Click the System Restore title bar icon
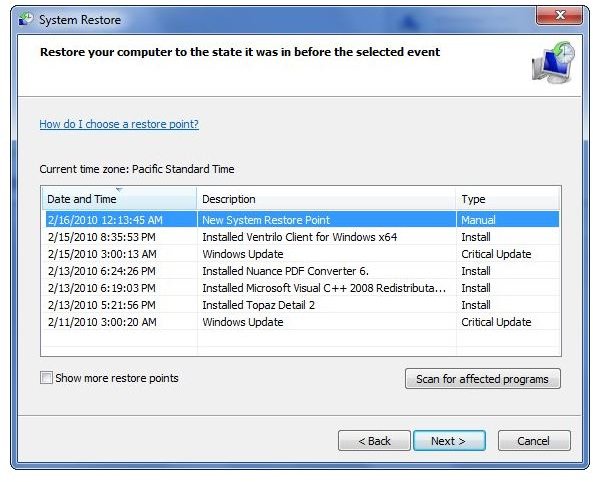The height and width of the screenshot is (482, 593). [x=26, y=19]
